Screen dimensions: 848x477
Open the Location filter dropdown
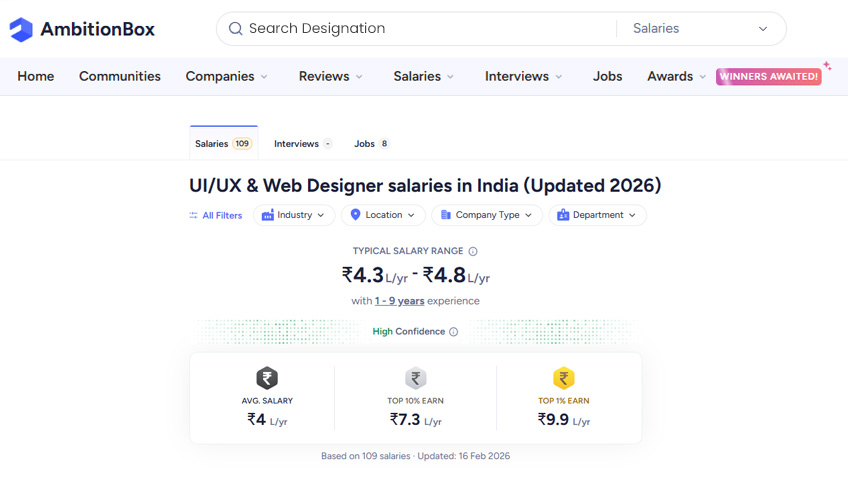(x=383, y=215)
